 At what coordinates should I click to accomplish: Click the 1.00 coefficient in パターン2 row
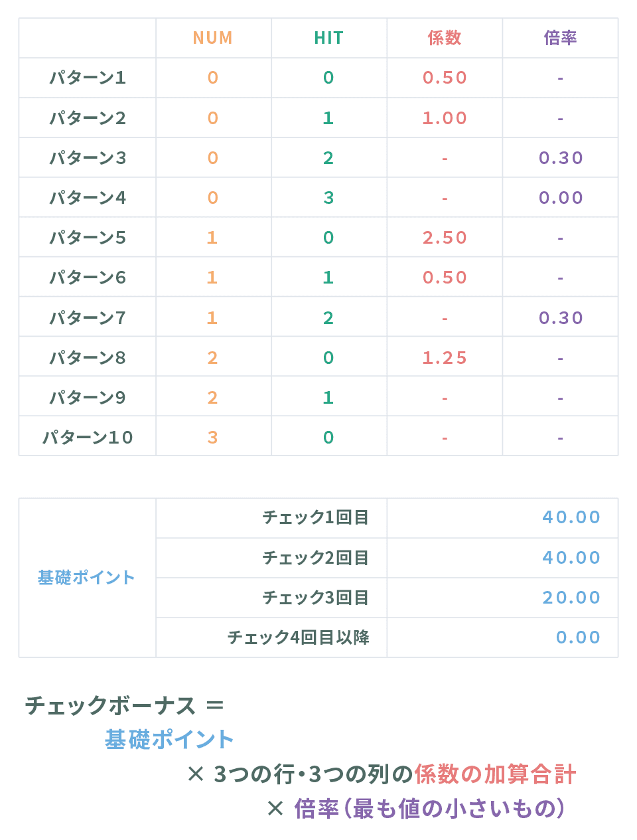445,118
